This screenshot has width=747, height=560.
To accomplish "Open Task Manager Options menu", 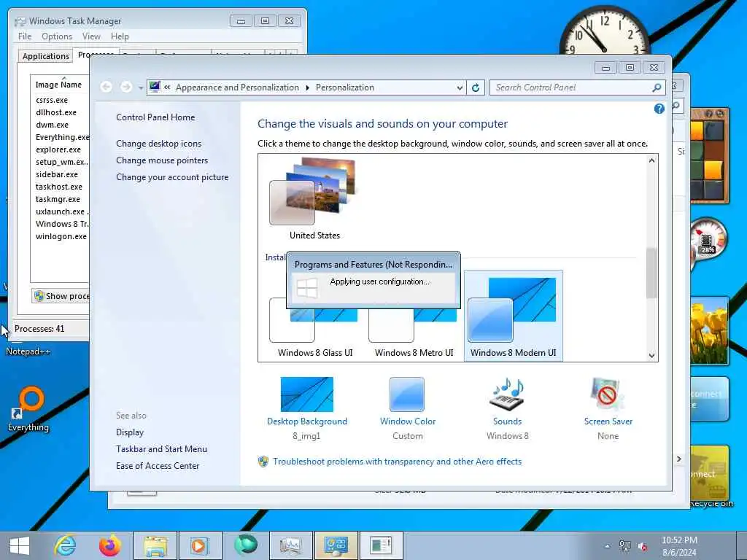I will pos(57,36).
